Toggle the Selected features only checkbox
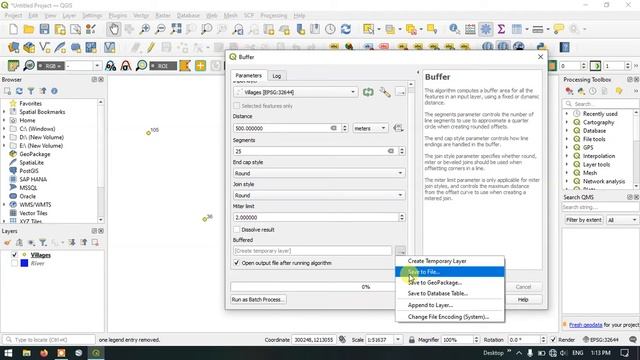Viewport: 640px width, 360px height. 236,106
